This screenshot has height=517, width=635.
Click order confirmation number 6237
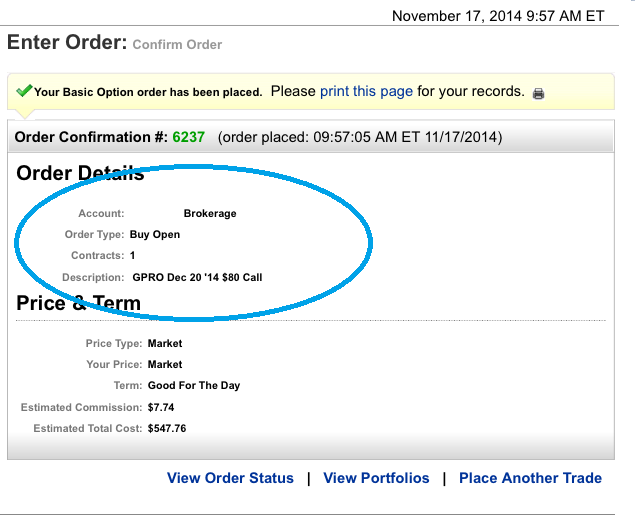coord(188,137)
